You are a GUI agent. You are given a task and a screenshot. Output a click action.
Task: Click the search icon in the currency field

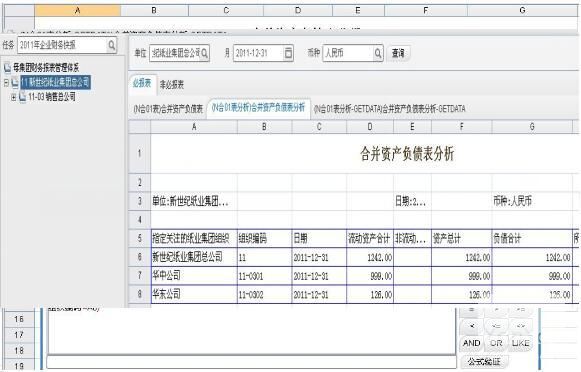coord(378,53)
